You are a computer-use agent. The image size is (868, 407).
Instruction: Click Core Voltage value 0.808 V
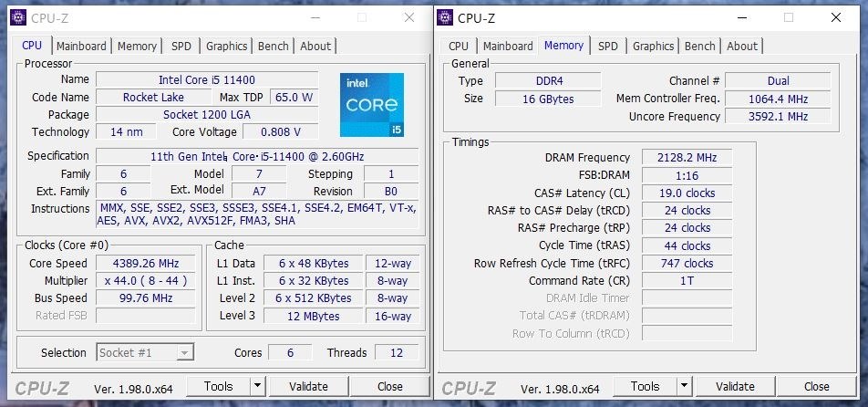click(281, 131)
